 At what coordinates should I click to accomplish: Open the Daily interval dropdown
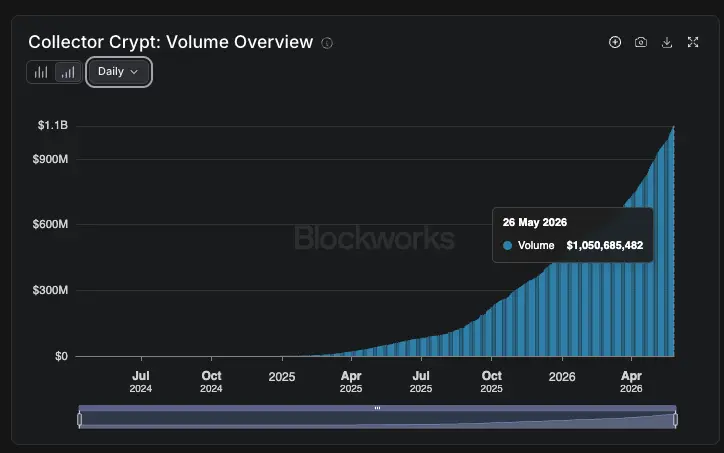(x=118, y=72)
